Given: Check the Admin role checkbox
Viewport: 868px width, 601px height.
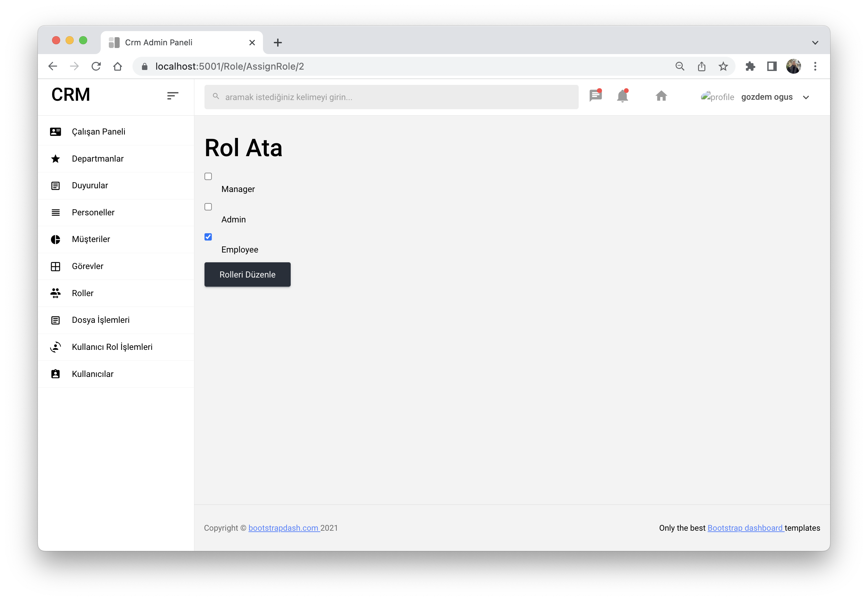Looking at the screenshot, I should pyautogui.click(x=208, y=206).
